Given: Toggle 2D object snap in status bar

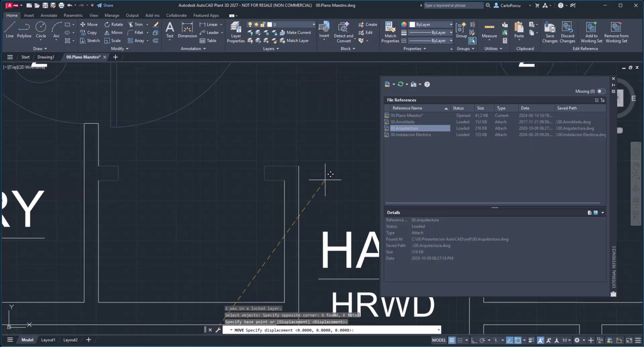Looking at the screenshot, I should coord(518,340).
